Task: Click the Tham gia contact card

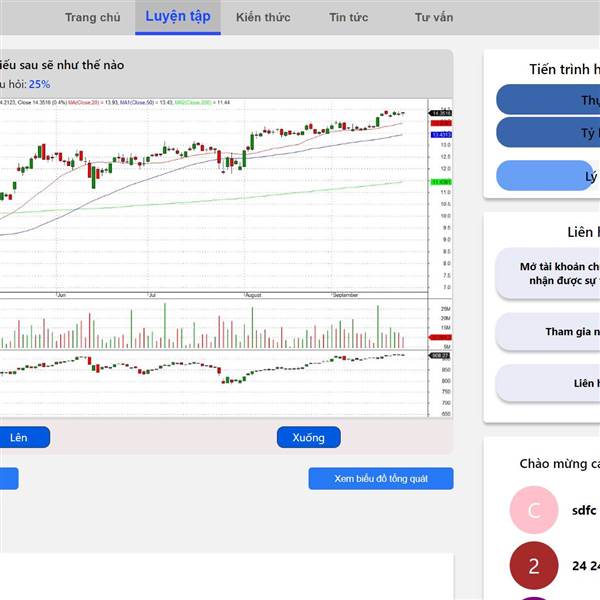Action: point(548,331)
